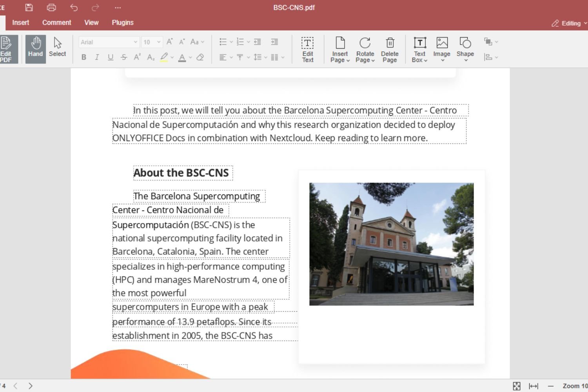Open the font size dropdown showing 10

click(x=152, y=42)
